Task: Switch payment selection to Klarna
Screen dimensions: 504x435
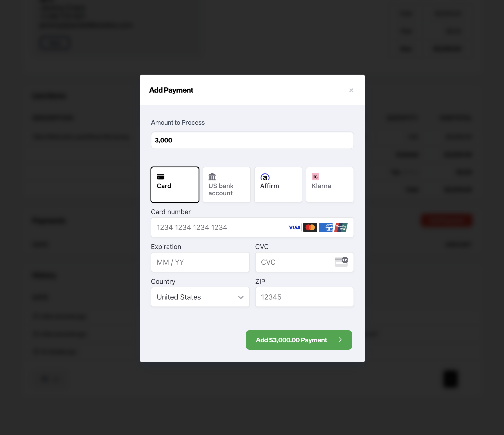Action: [x=329, y=185]
